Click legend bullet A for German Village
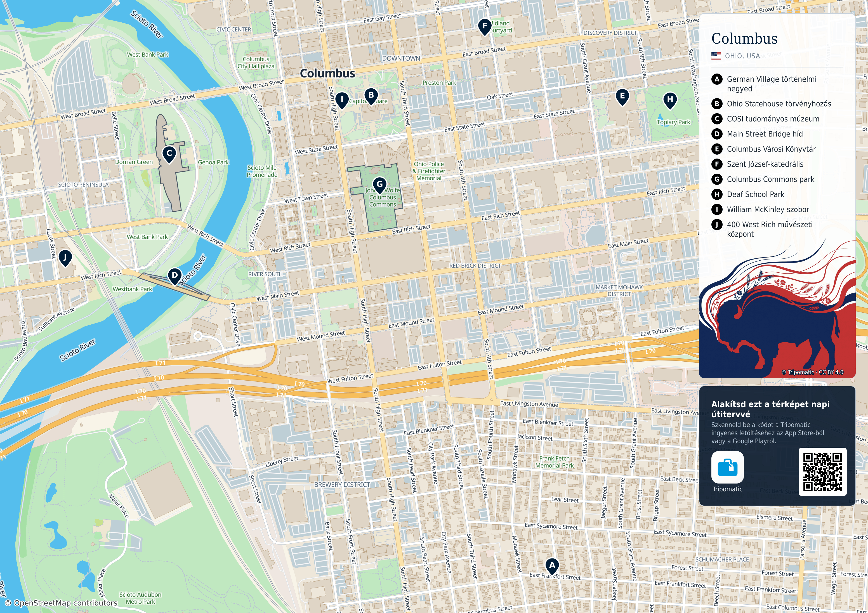 coord(716,79)
